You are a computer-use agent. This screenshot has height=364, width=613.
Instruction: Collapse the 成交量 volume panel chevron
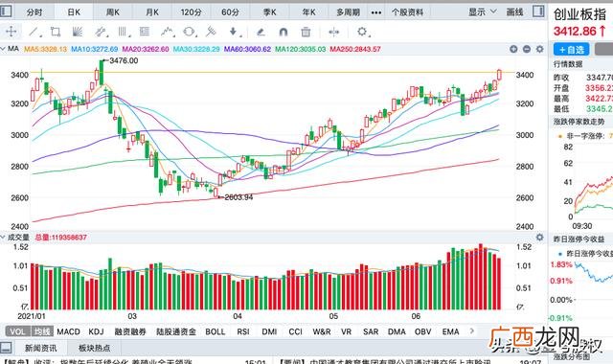(x=3, y=237)
